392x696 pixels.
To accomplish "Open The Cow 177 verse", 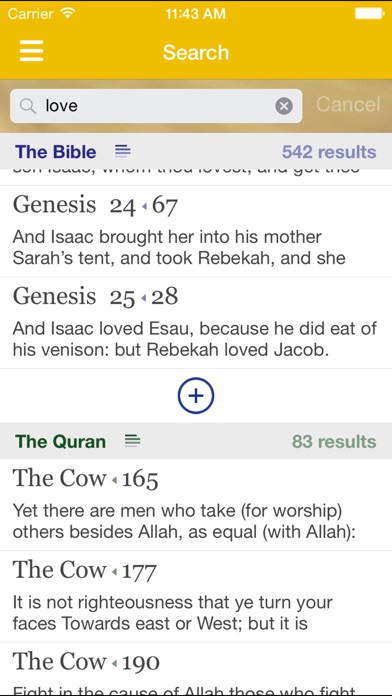I will click(x=196, y=597).
